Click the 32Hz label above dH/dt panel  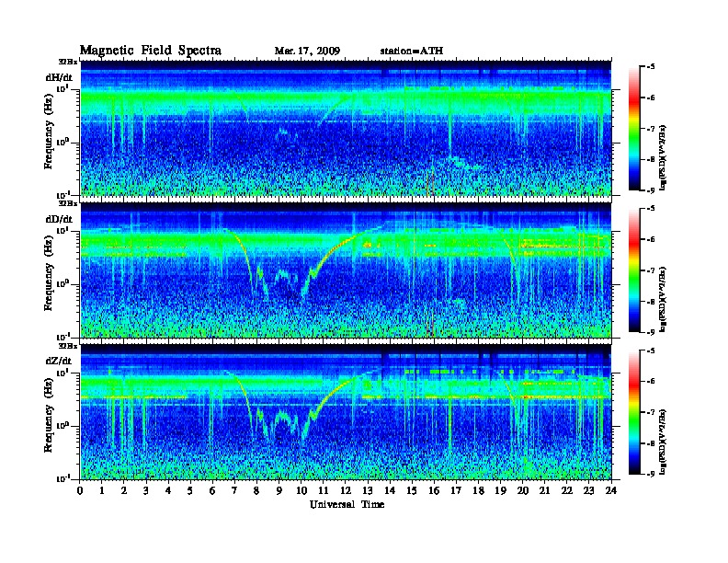coord(68,62)
